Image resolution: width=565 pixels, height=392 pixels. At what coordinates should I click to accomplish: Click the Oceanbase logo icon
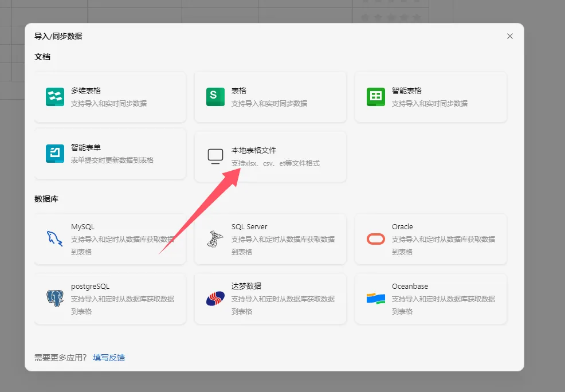[x=376, y=299]
